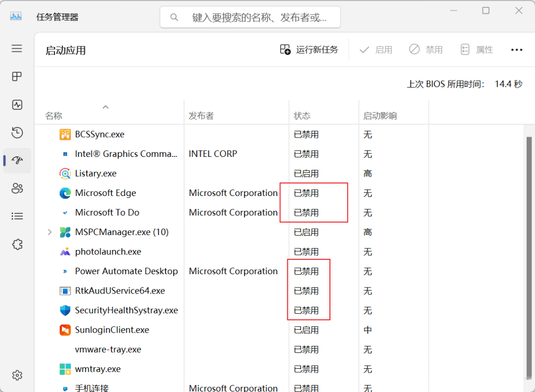Image resolution: width=535 pixels, height=392 pixels.
Task: Select the Listary.exe name text
Action: pyautogui.click(x=96, y=174)
